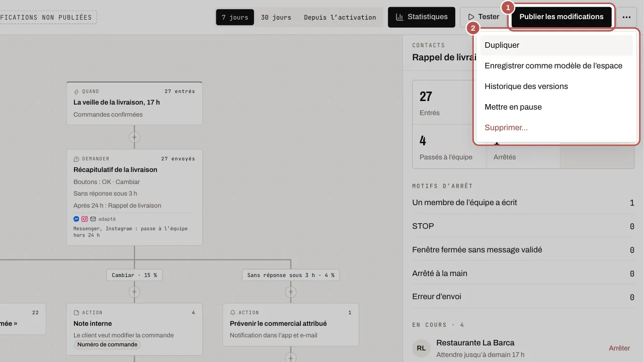Stop the flow for Restaurante La Barca
Viewport: 644px width, 362px height.
click(x=619, y=348)
